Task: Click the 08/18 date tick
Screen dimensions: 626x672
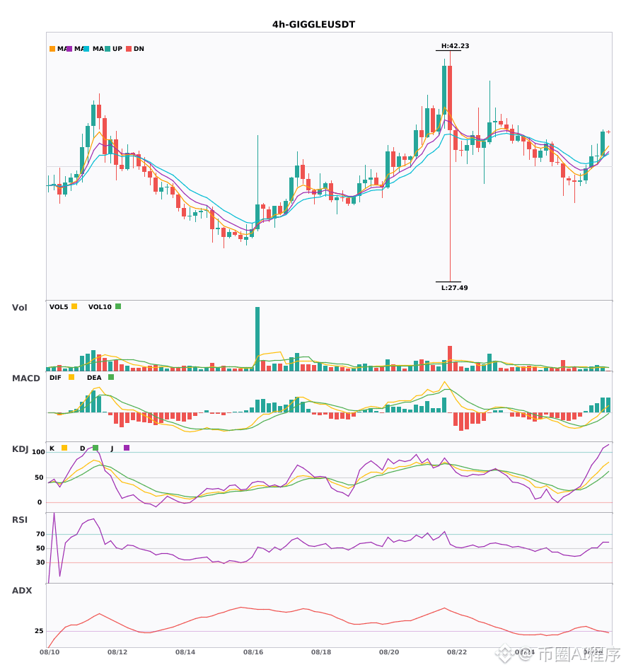Action: coord(321,652)
